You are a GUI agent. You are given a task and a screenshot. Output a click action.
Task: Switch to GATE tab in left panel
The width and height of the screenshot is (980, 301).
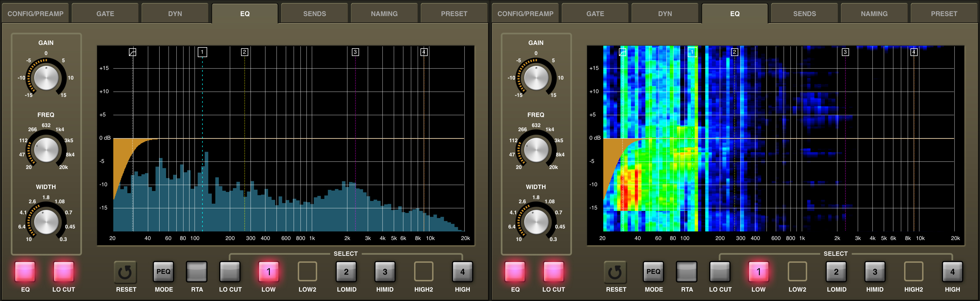[105, 14]
